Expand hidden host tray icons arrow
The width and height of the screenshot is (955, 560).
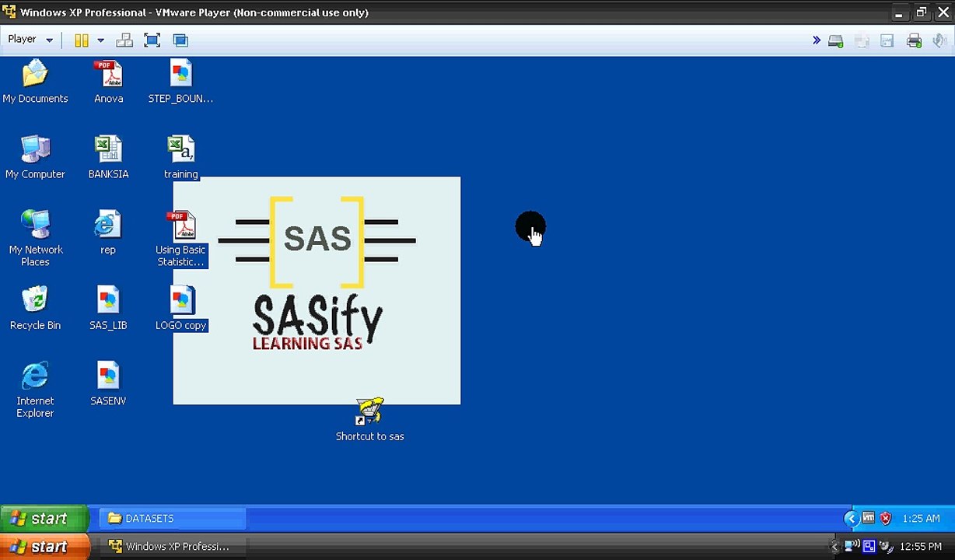tap(835, 547)
